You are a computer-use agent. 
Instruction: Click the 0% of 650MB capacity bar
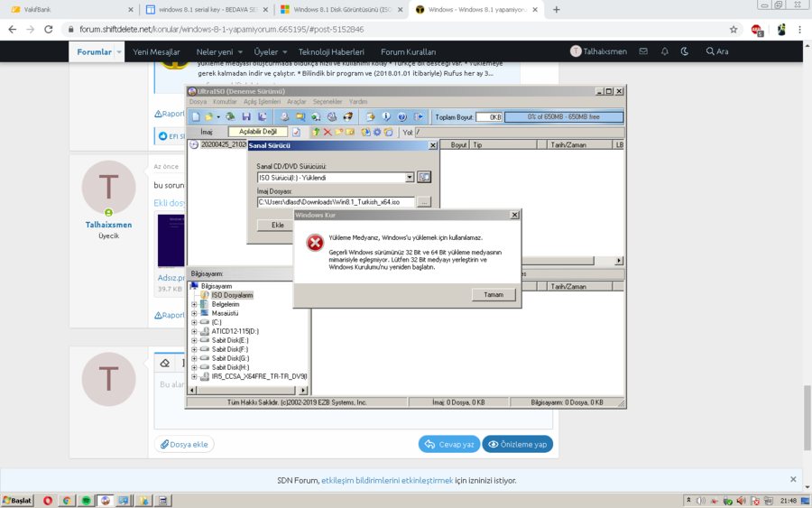(563, 117)
